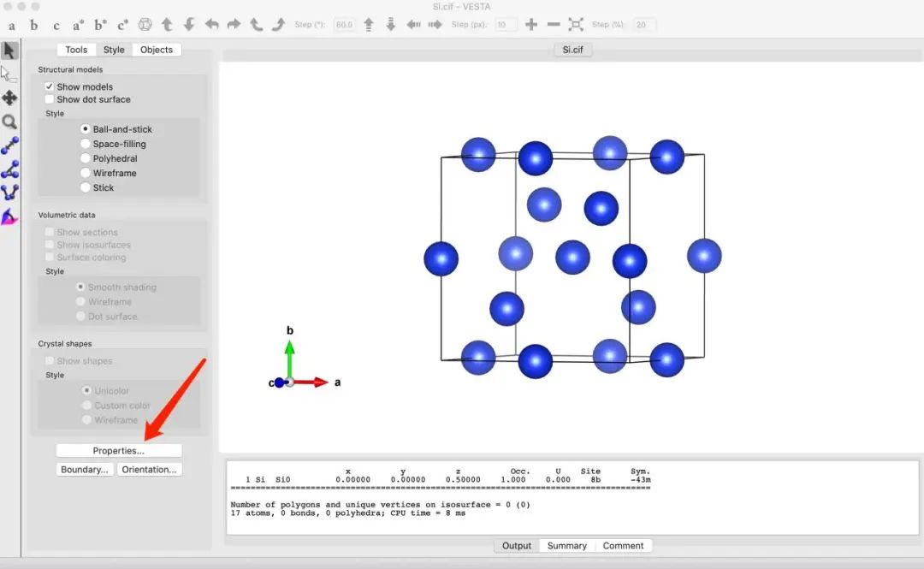Select the rotate arrow cursor tool
The image size is (924, 569).
click(9, 51)
